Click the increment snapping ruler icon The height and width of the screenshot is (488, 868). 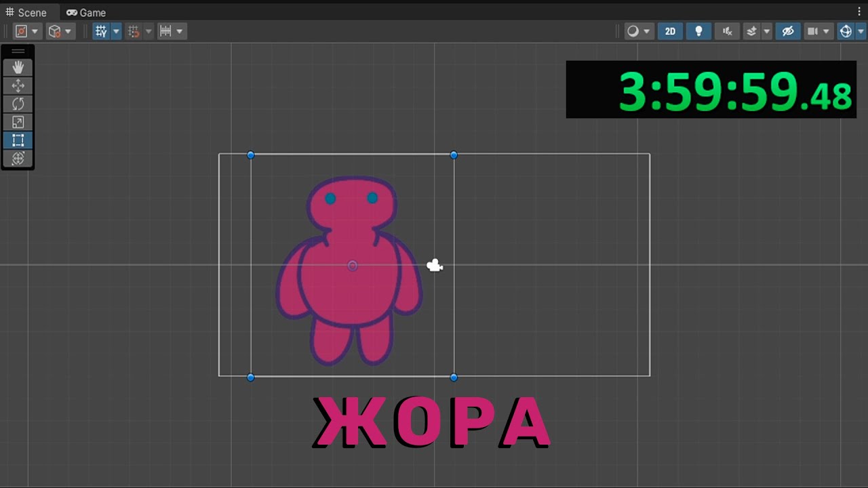[x=165, y=31]
